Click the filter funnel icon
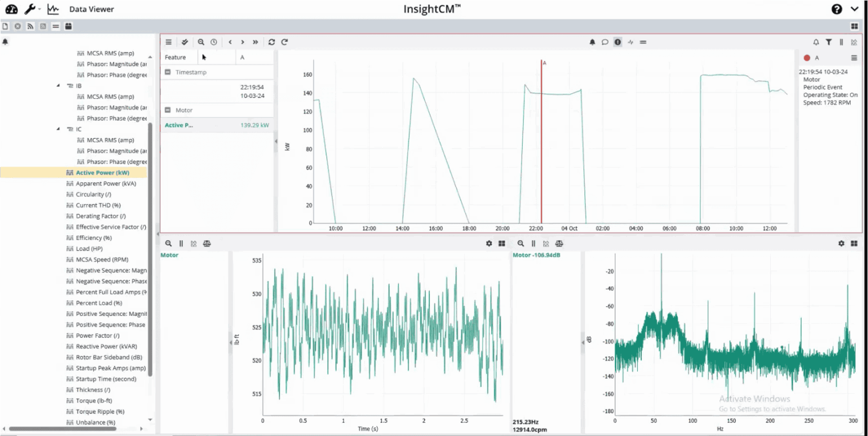The width and height of the screenshot is (868, 436). tap(829, 42)
